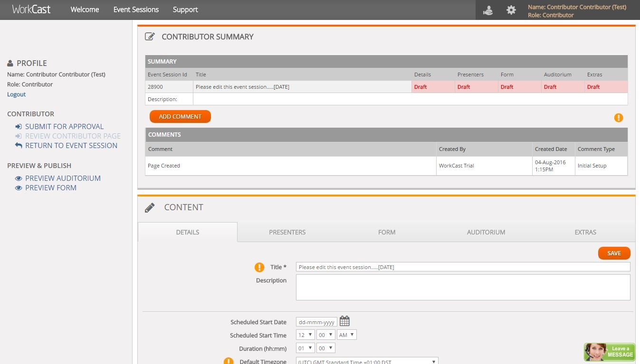This screenshot has width=640, height=364.
Task: Switch to the Form tab
Action: (387, 232)
